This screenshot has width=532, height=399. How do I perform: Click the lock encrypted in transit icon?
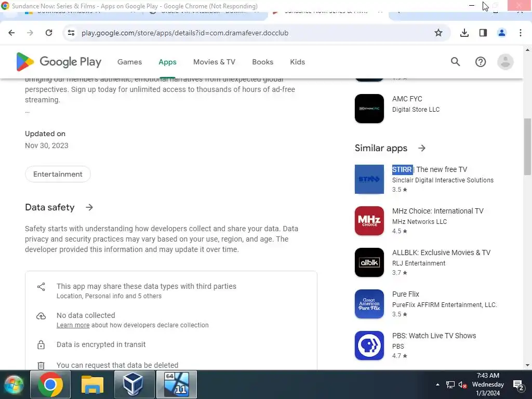tap(41, 345)
